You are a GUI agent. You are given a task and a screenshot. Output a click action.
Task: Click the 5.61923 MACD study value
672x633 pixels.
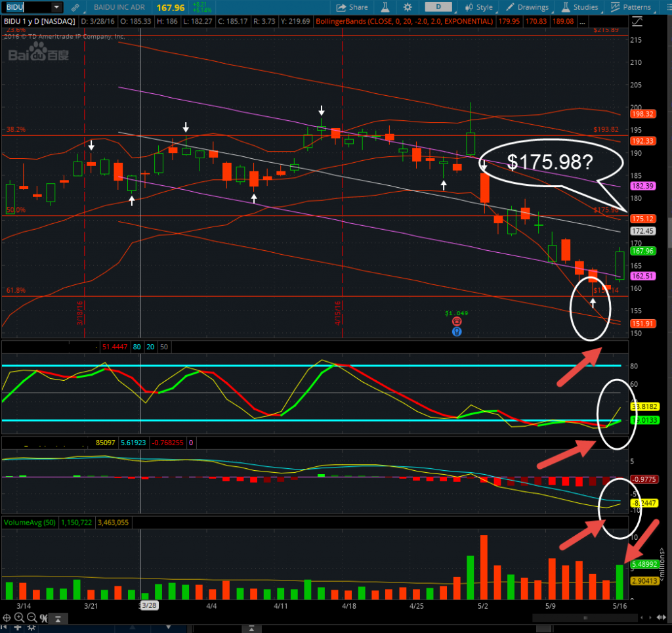coord(133,443)
